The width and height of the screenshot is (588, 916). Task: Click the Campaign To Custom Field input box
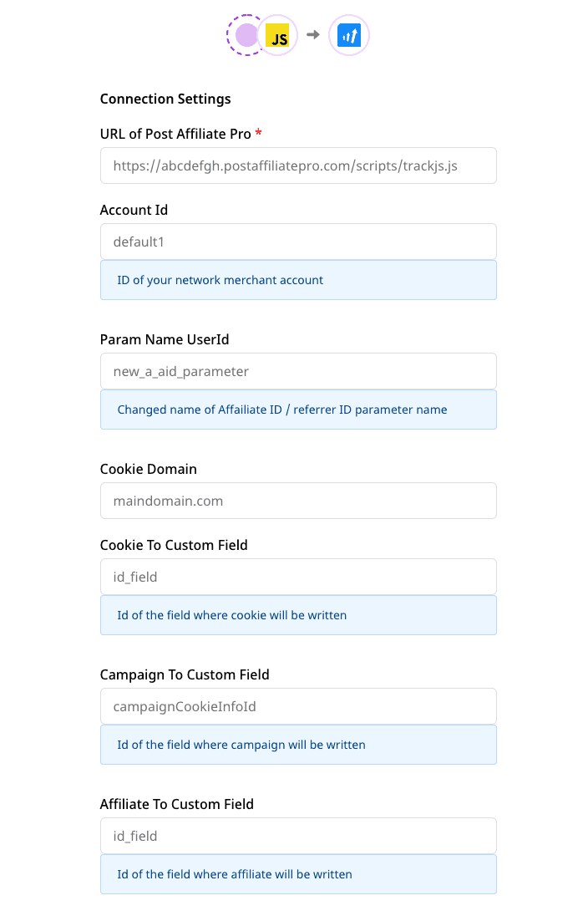298,706
